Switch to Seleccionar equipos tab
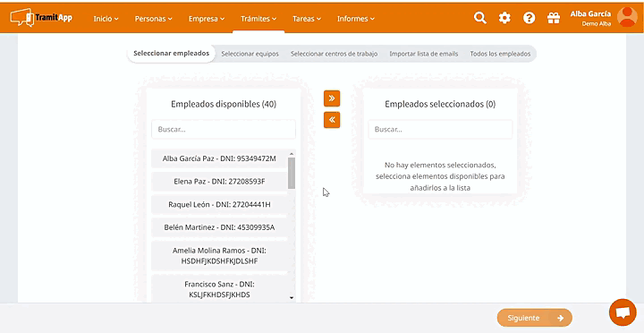This screenshot has height=333, width=644. tap(250, 54)
